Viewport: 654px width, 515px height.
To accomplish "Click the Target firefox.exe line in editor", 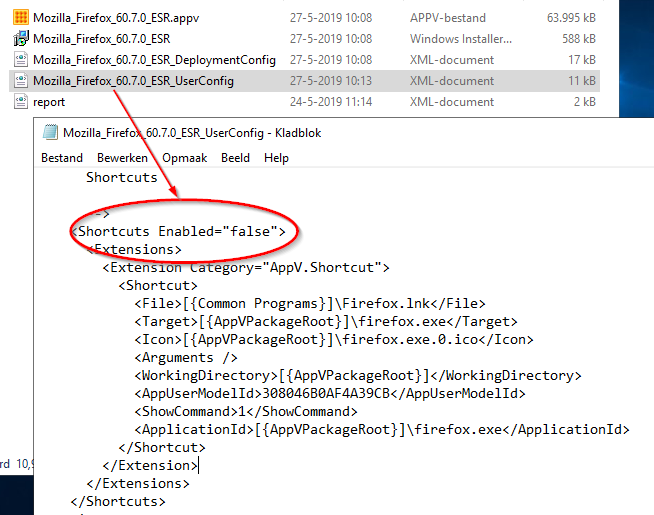I will [x=326, y=321].
